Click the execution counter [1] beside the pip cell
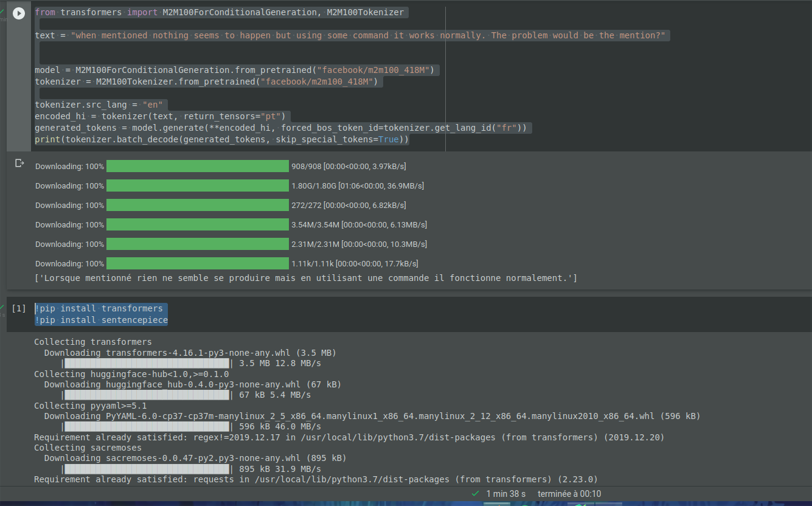This screenshot has width=812, height=506. [18, 308]
